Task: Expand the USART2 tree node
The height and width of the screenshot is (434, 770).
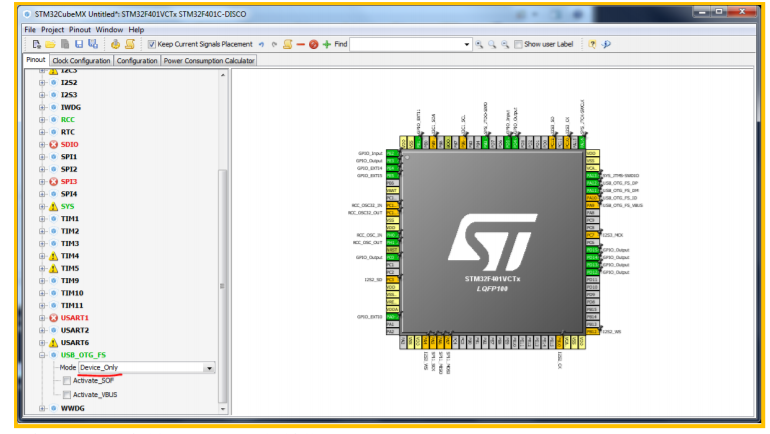Action: [42, 330]
